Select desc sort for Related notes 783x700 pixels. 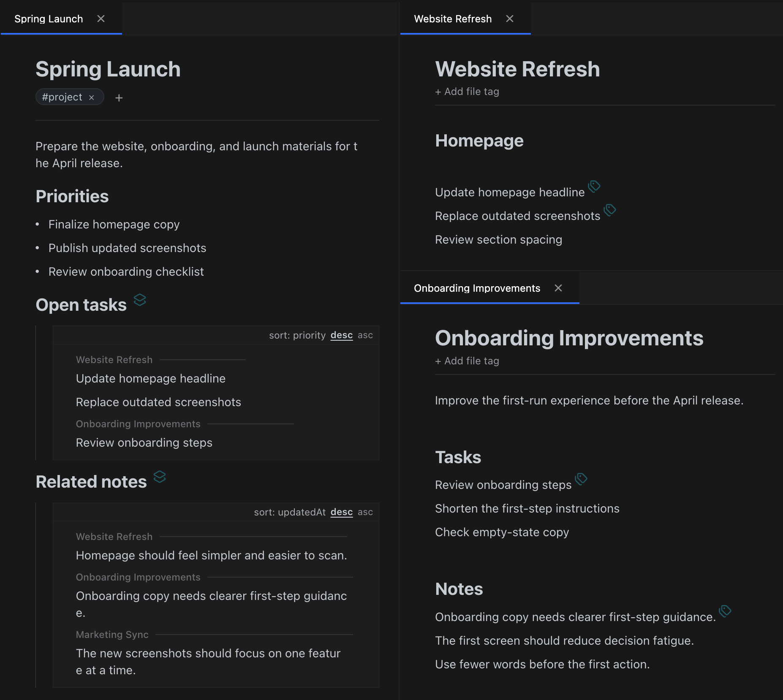click(x=341, y=512)
